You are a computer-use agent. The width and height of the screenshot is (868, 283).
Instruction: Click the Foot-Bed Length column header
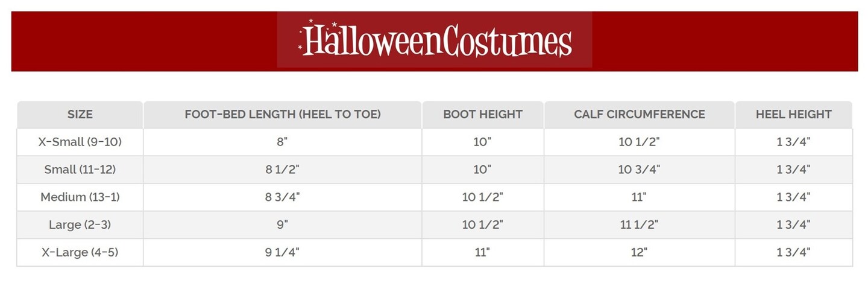[x=283, y=115]
